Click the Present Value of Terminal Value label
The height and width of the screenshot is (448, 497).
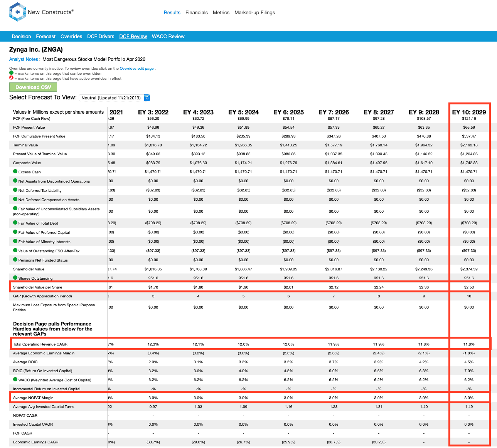40,154
